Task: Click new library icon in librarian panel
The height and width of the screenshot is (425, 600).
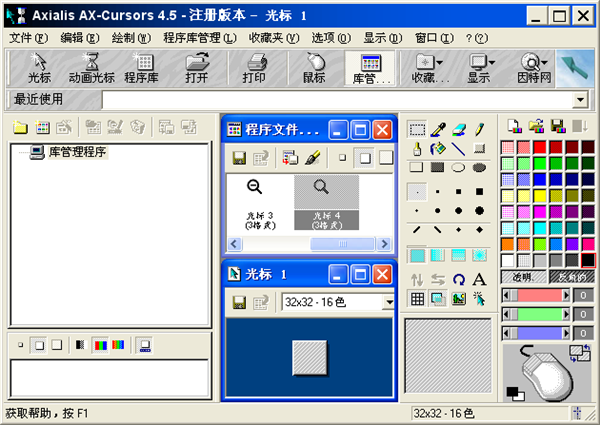Action: 42,127
